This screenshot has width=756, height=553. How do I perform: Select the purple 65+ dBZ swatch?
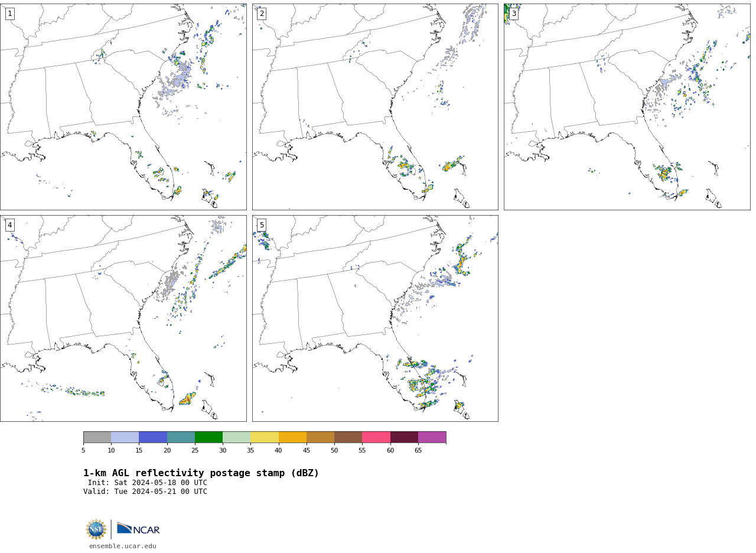point(432,437)
